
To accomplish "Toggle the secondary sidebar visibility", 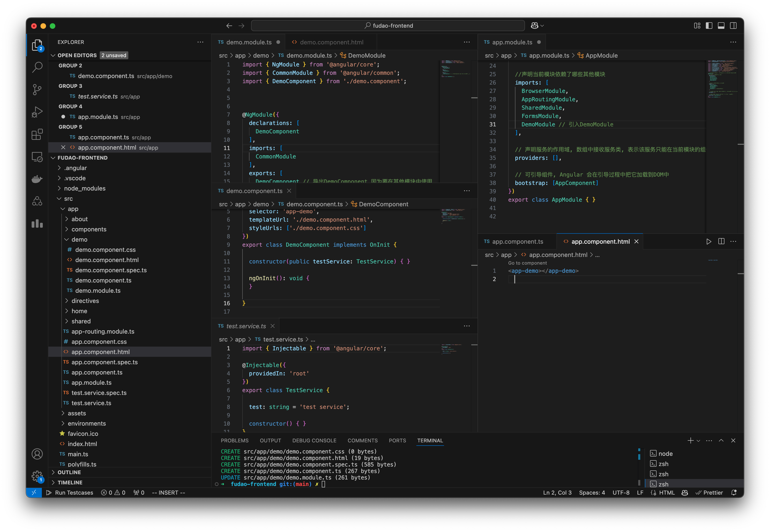I will tap(733, 25).
